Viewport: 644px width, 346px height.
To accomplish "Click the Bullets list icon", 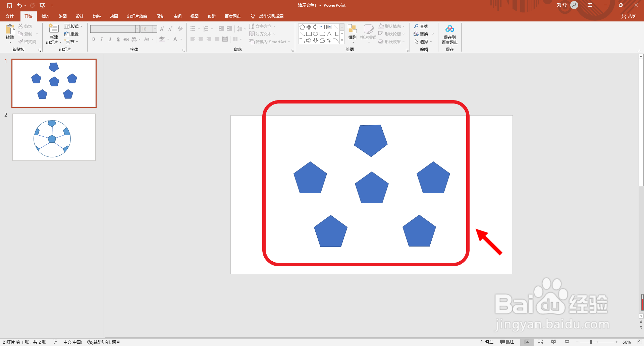I will (x=193, y=29).
